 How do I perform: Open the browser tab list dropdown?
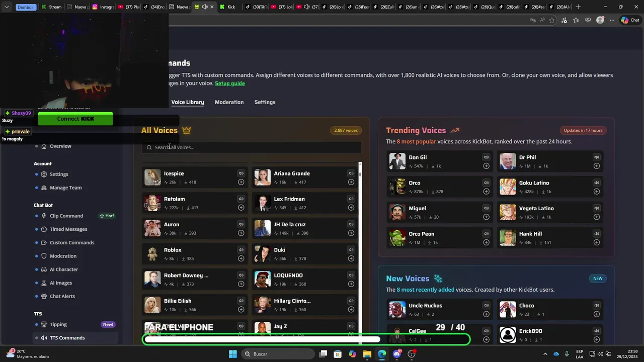(x=7, y=7)
